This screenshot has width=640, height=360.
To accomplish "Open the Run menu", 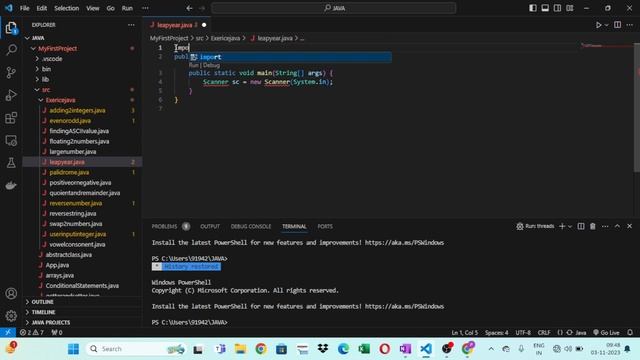I will (x=127, y=8).
